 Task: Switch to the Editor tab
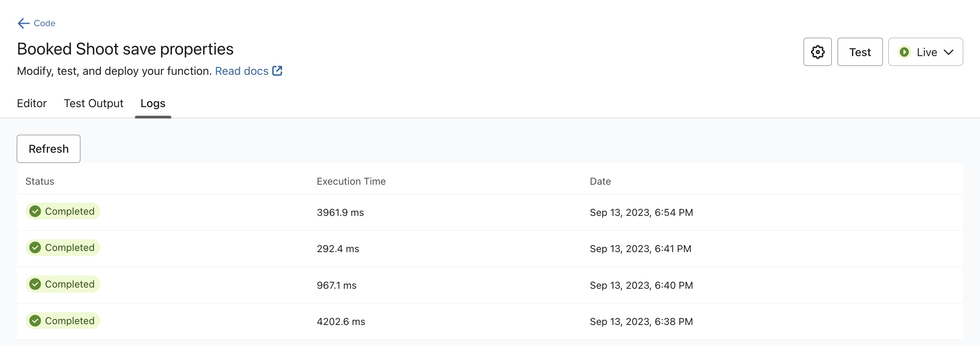[x=32, y=103]
